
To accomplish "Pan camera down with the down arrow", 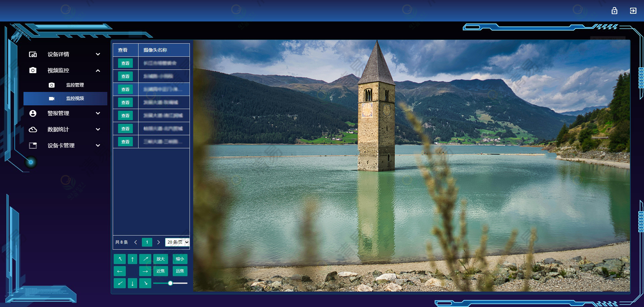I will (132, 283).
